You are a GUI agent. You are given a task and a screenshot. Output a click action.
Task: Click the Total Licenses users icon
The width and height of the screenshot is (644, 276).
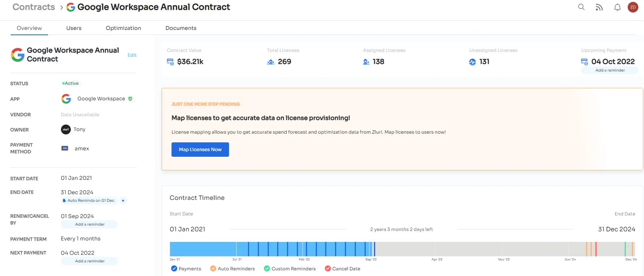coord(271,62)
